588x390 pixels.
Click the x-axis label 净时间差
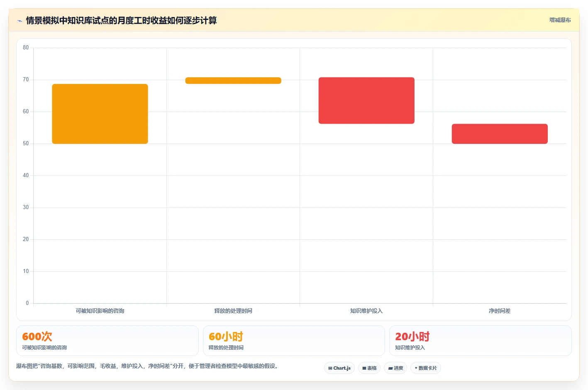[500, 311]
